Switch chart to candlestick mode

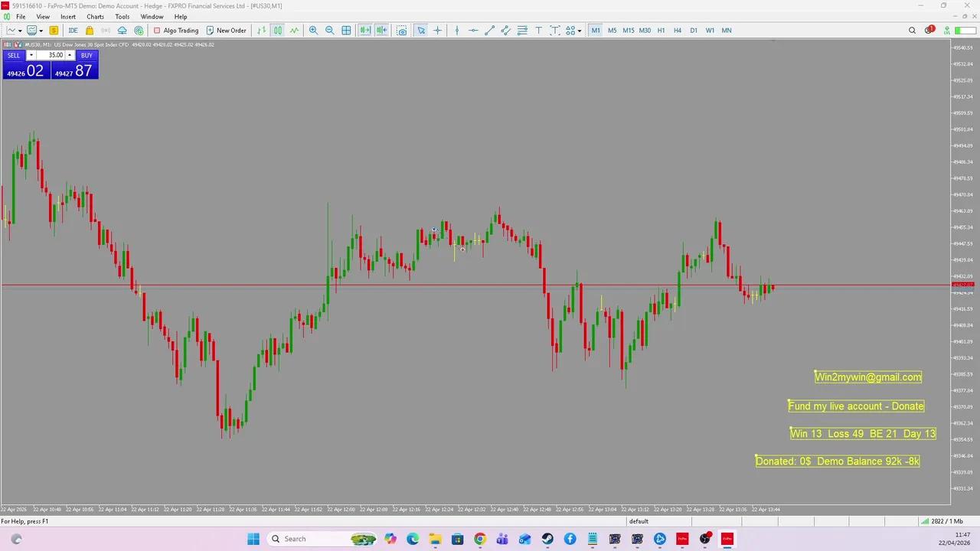278,31
